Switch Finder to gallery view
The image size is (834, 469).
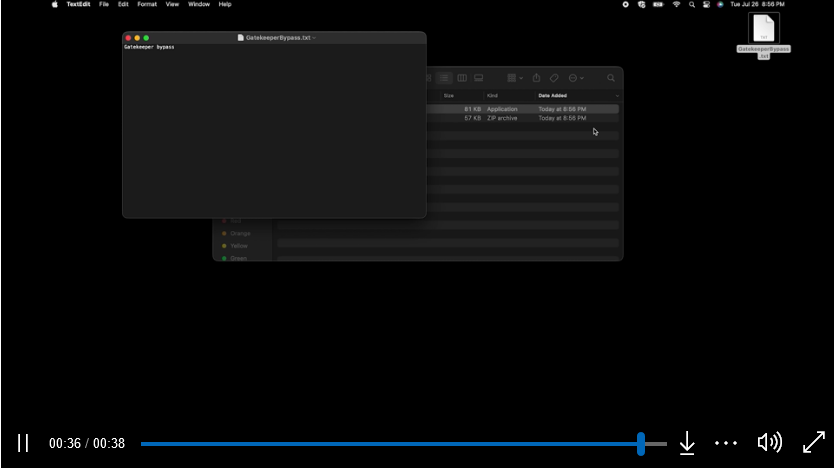(479, 78)
